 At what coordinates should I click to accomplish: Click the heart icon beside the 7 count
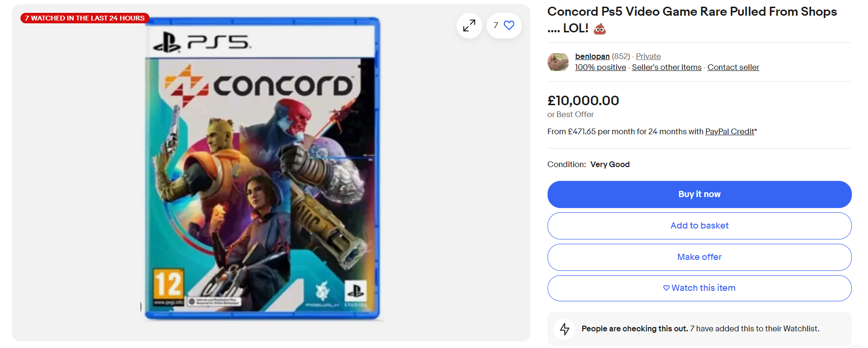[x=509, y=25]
